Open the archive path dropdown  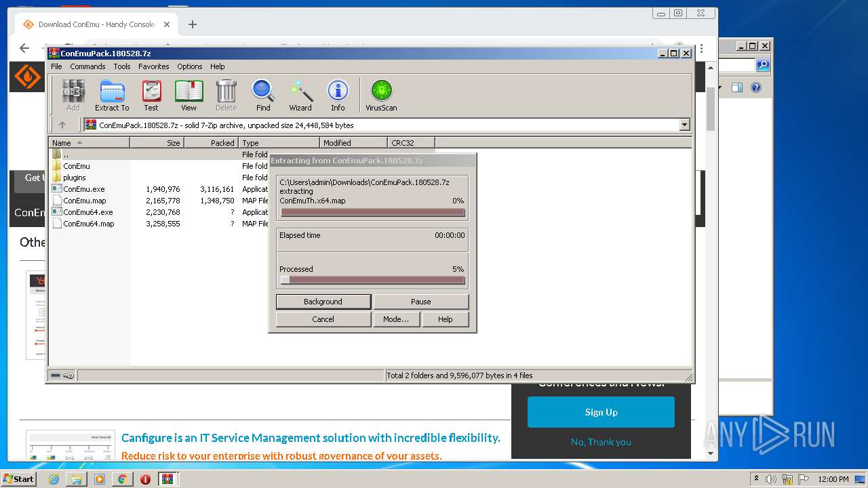click(684, 125)
